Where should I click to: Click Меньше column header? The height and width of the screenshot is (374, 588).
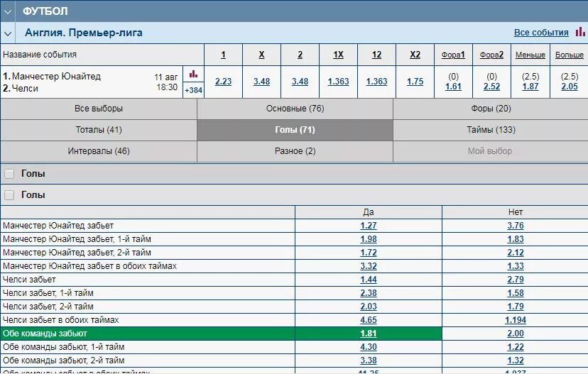530,55
